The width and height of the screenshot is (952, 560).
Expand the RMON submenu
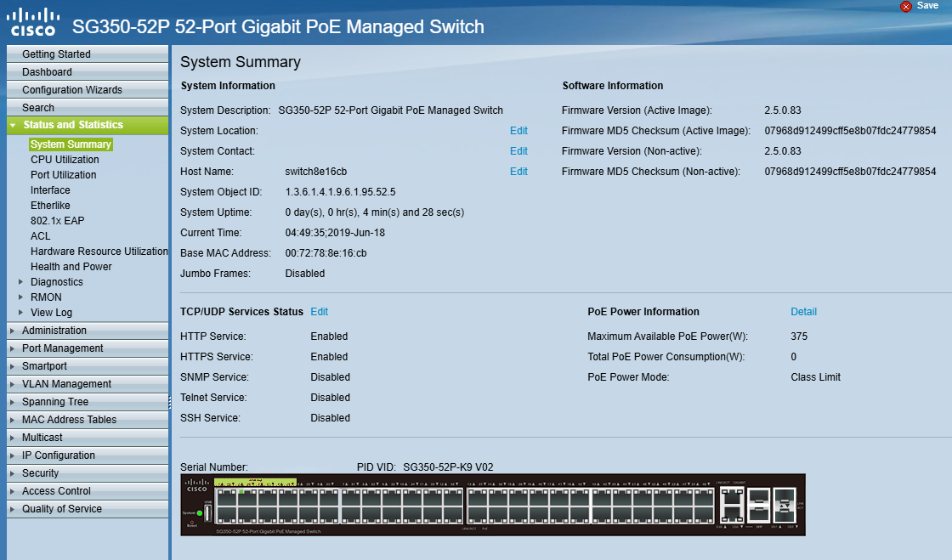click(21, 297)
